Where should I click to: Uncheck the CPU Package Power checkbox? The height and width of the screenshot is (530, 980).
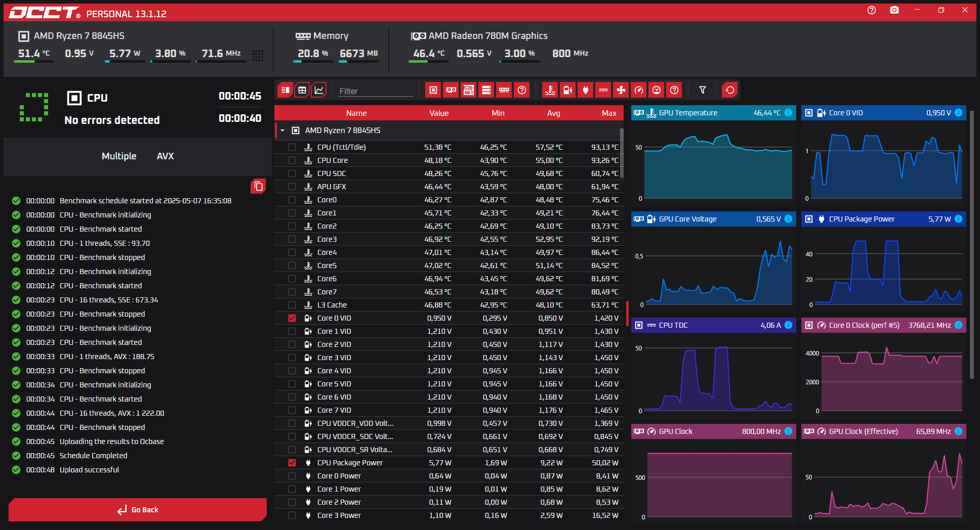[x=292, y=463]
